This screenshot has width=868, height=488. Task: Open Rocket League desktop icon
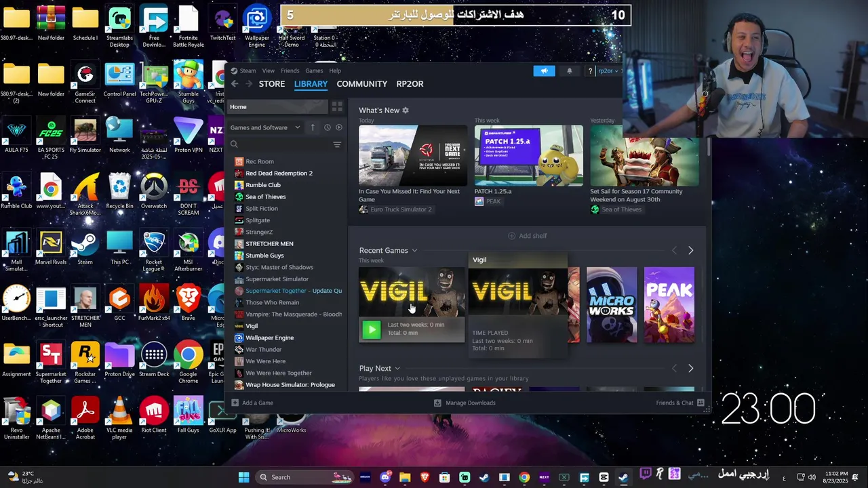pyautogui.click(x=154, y=251)
